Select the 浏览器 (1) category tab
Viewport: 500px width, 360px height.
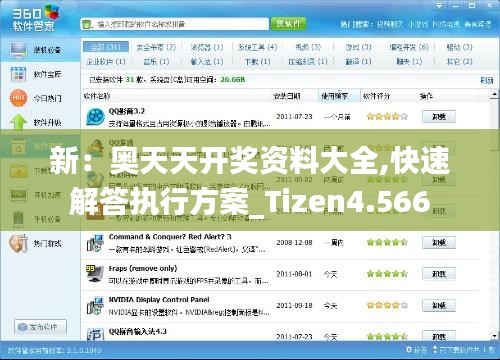(207, 47)
